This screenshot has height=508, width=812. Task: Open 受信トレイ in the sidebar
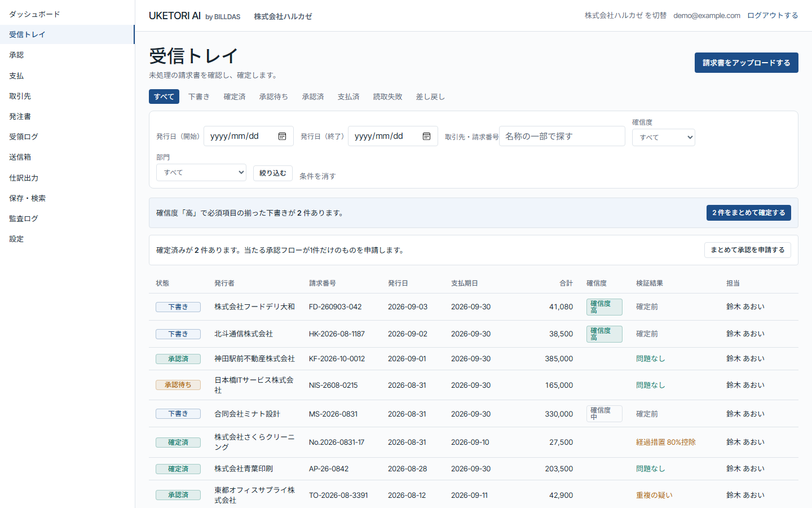tap(67, 34)
